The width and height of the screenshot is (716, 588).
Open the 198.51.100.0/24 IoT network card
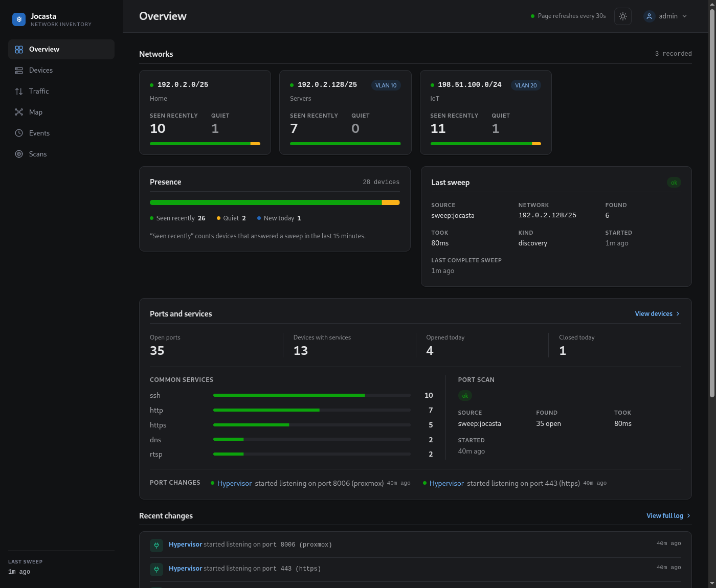(x=486, y=112)
